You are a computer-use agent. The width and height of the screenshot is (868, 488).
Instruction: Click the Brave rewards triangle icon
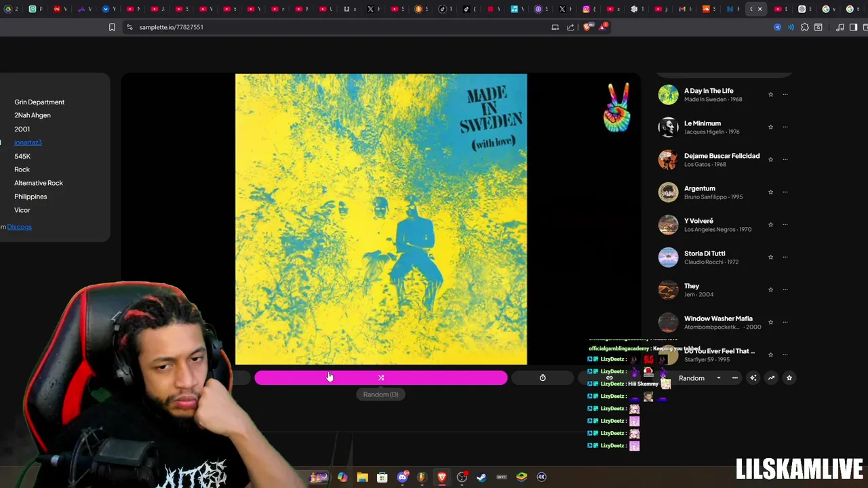pyautogui.click(x=602, y=27)
